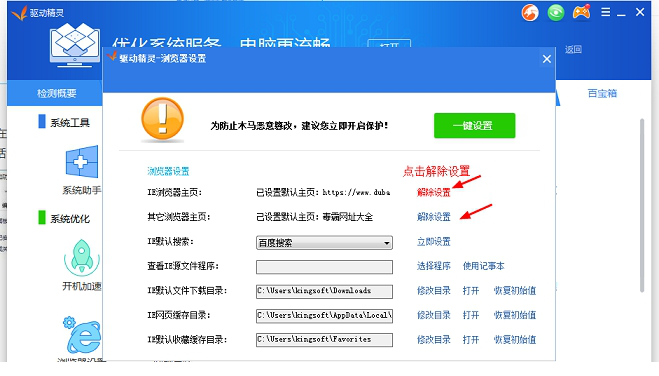Click 解除设置 for IE浏览器主页
The height and width of the screenshot is (376, 659).
[x=433, y=192]
